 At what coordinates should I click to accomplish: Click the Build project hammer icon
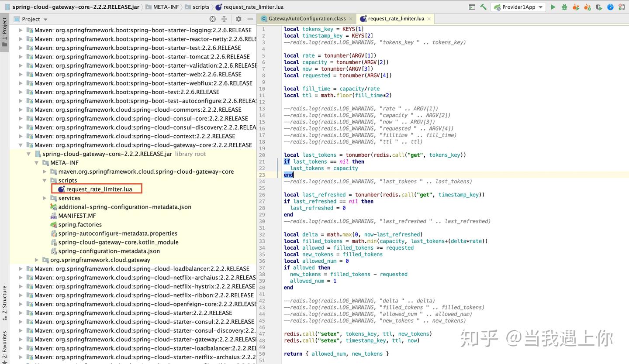[483, 7]
